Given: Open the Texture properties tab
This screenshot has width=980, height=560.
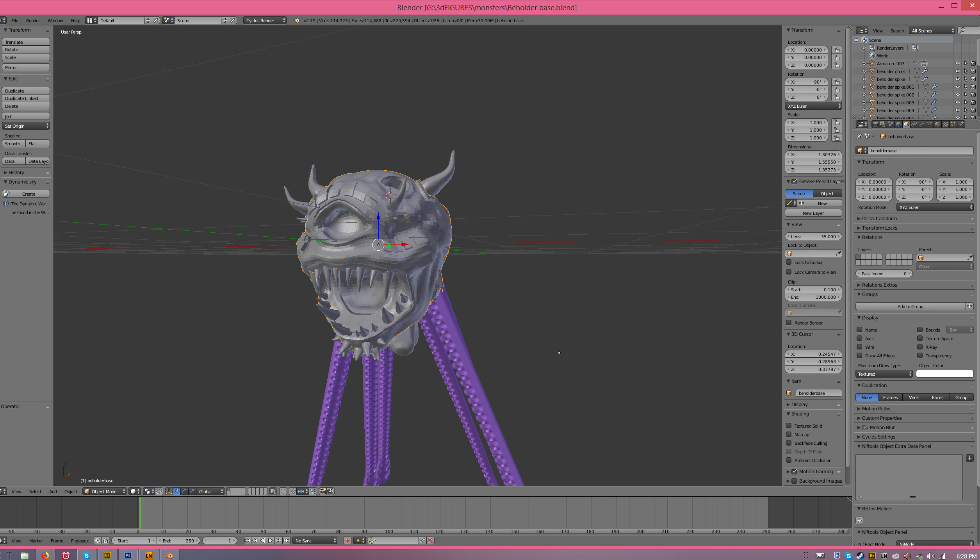Looking at the screenshot, I should (x=945, y=124).
